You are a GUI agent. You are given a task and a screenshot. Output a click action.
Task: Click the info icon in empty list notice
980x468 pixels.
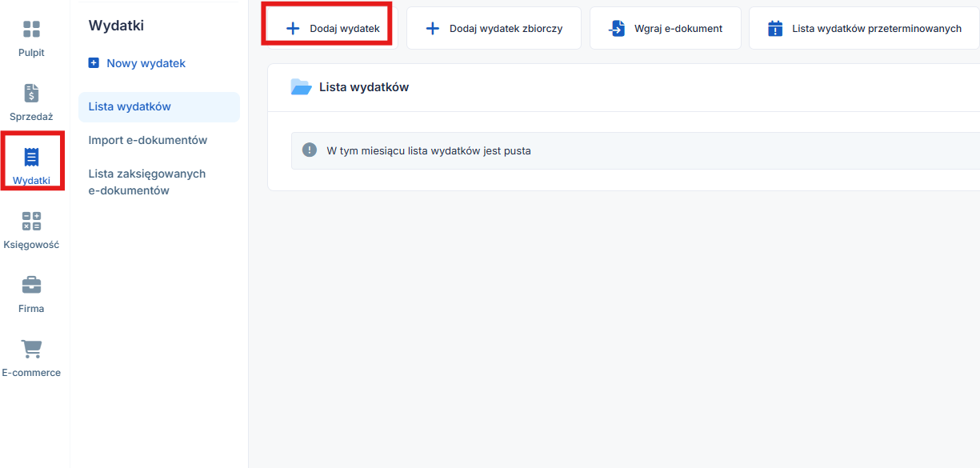(x=310, y=150)
